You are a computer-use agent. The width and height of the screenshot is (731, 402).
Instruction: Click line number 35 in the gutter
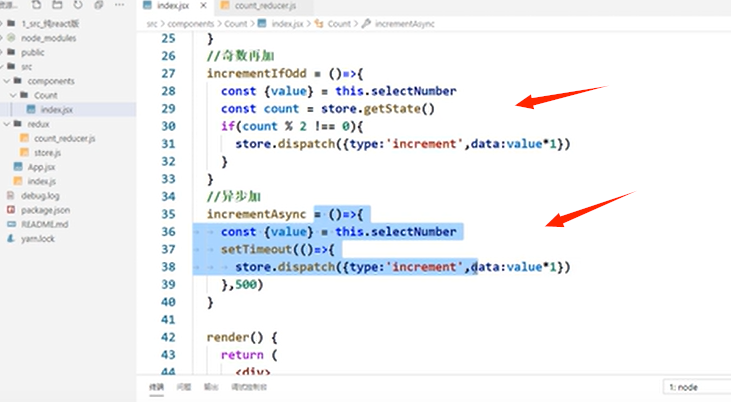(168, 214)
